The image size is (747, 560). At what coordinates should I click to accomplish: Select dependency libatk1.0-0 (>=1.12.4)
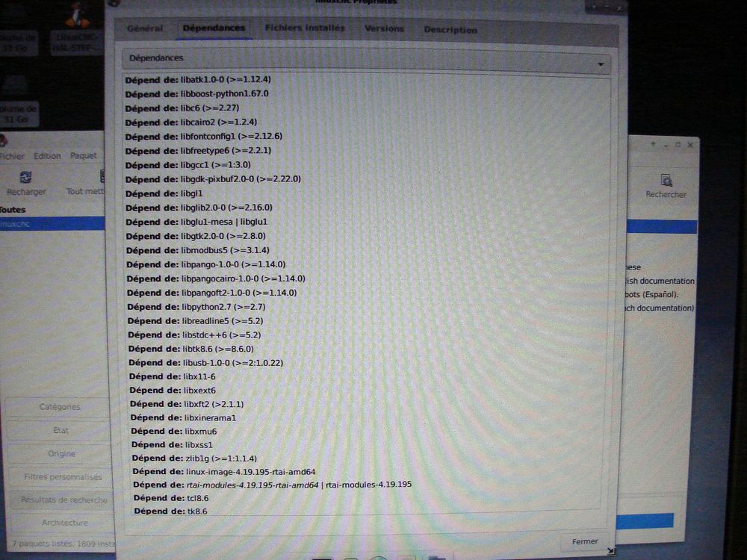coord(198,80)
